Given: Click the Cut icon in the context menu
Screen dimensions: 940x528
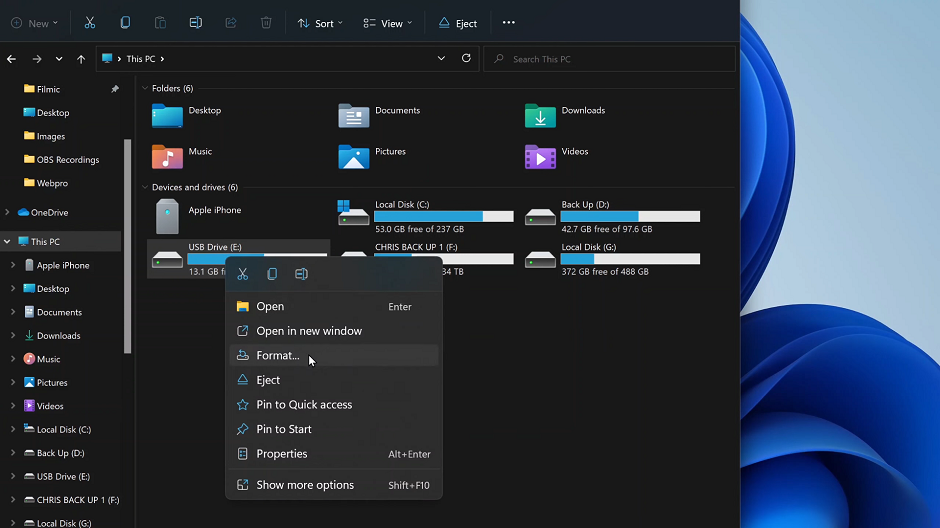Looking at the screenshot, I should coord(242,274).
